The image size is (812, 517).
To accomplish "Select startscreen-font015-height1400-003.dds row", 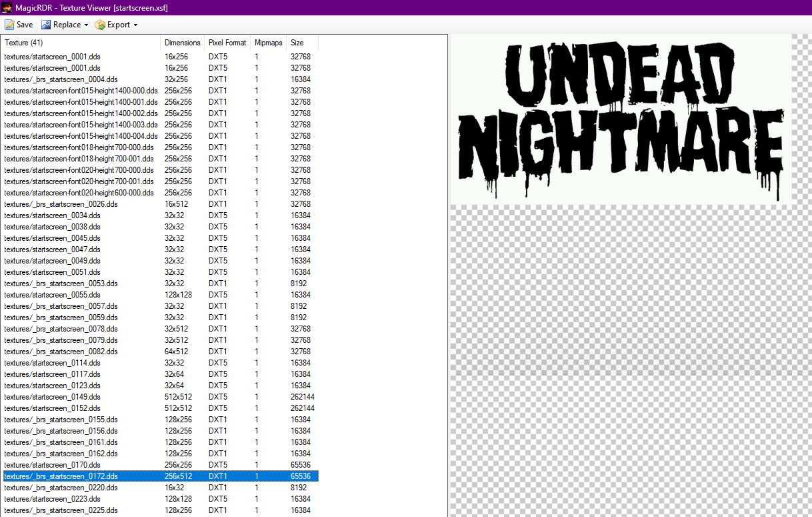I will [x=160, y=124].
